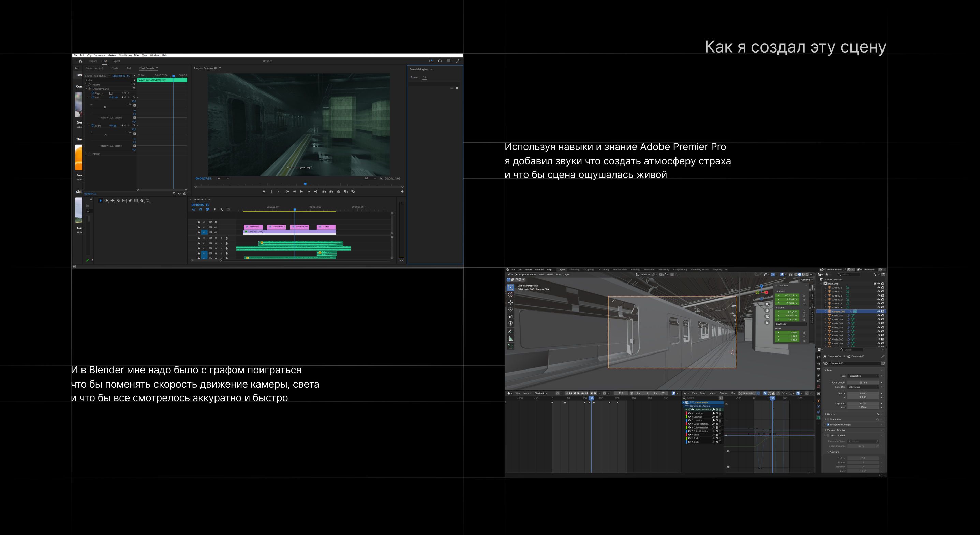Toggle Z Scale channel checkbox in Graph Editor
The height and width of the screenshot is (535, 980).
(x=717, y=442)
